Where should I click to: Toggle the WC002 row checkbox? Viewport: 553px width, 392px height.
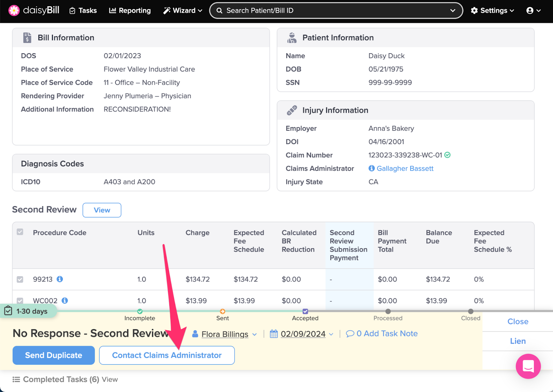[20, 301]
